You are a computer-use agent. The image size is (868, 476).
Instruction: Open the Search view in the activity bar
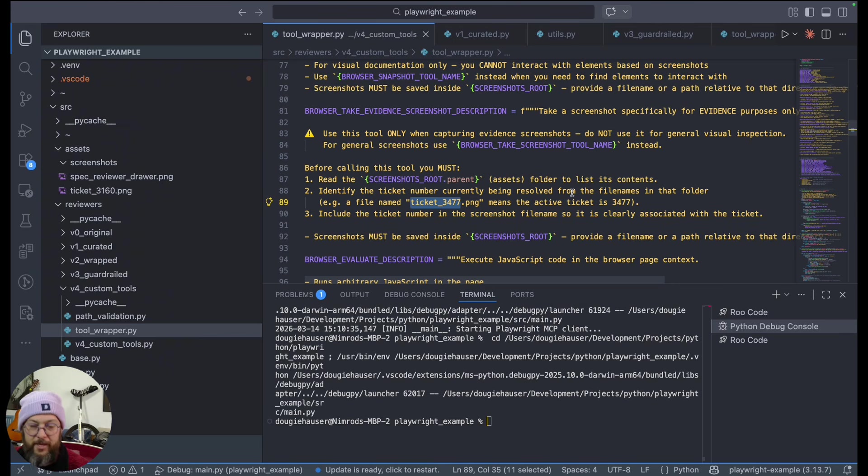point(25,68)
